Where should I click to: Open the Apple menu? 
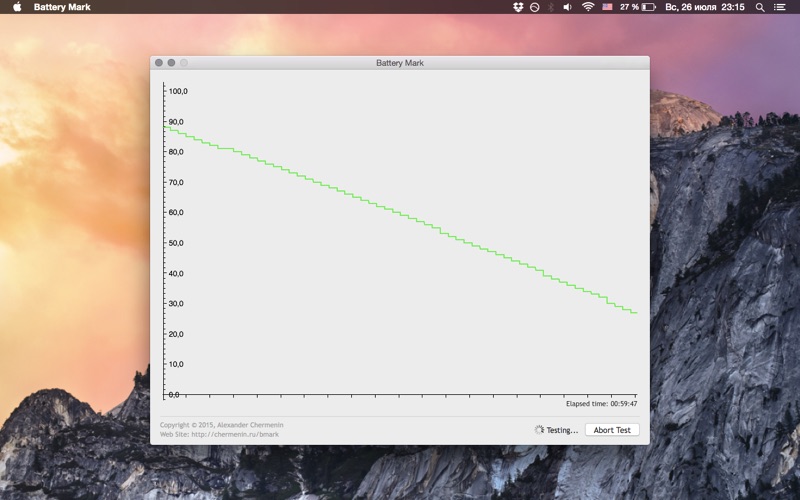pyautogui.click(x=17, y=7)
